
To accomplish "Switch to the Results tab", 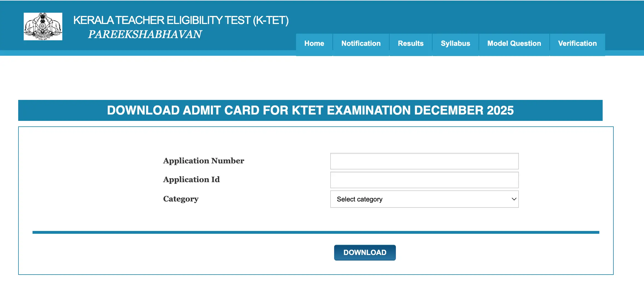I will [x=410, y=43].
